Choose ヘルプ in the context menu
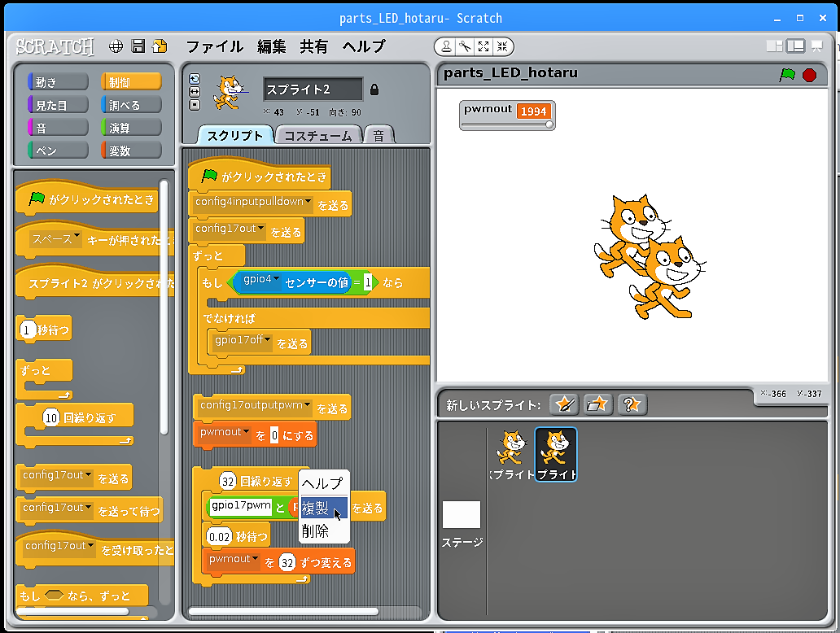The height and width of the screenshot is (633, 840). 323,483
